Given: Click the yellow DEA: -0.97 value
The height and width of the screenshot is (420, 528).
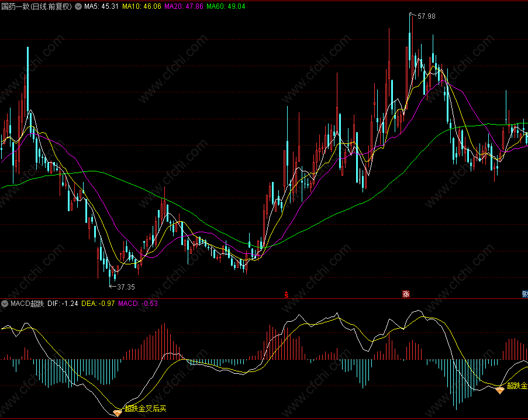Looking at the screenshot, I should [x=98, y=304].
